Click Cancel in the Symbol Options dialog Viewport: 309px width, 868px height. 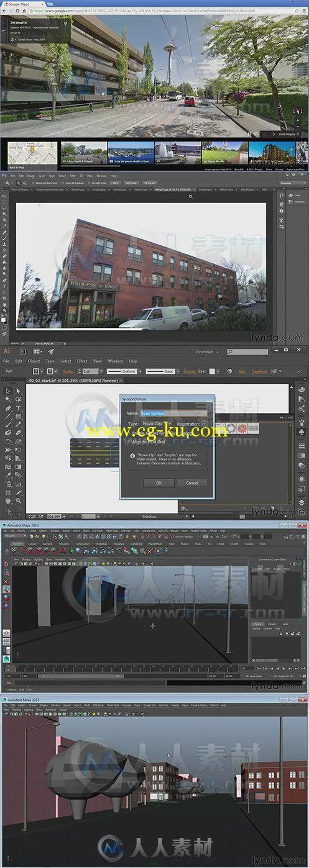pos(192,482)
